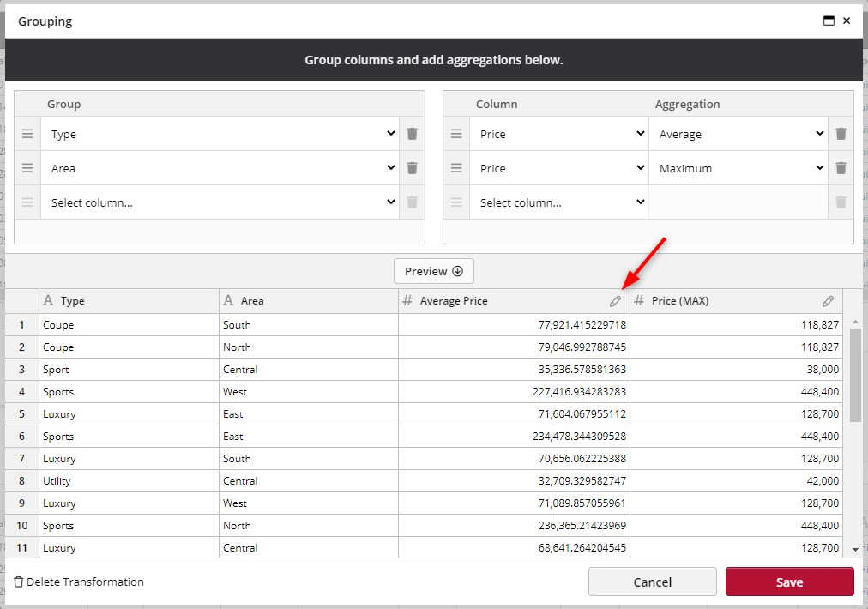The image size is (868, 609).
Task: Open the Maximum aggregation dropdown
Action: (x=738, y=168)
